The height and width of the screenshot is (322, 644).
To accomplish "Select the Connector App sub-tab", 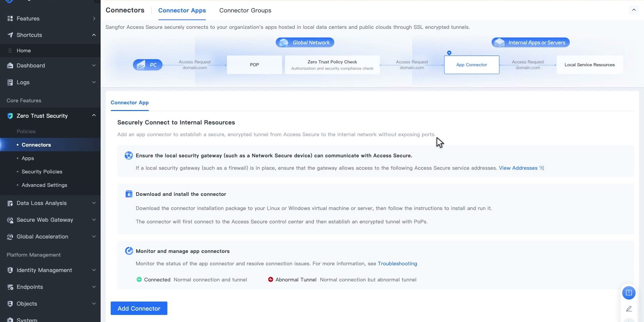I will point(129,103).
